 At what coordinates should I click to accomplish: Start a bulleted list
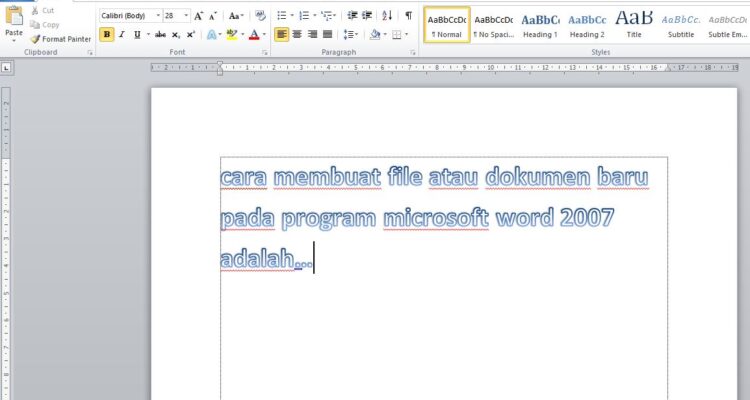(x=282, y=16)
